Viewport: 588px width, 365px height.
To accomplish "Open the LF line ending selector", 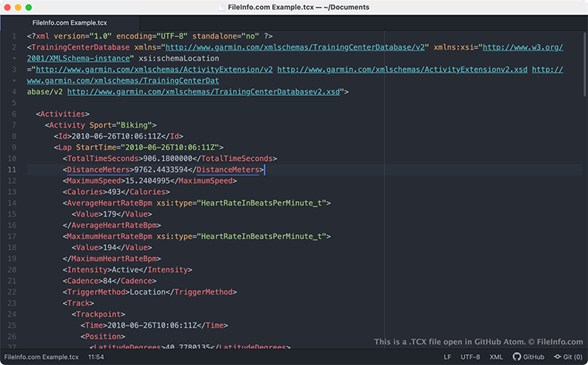I will (x=448, y=357).
